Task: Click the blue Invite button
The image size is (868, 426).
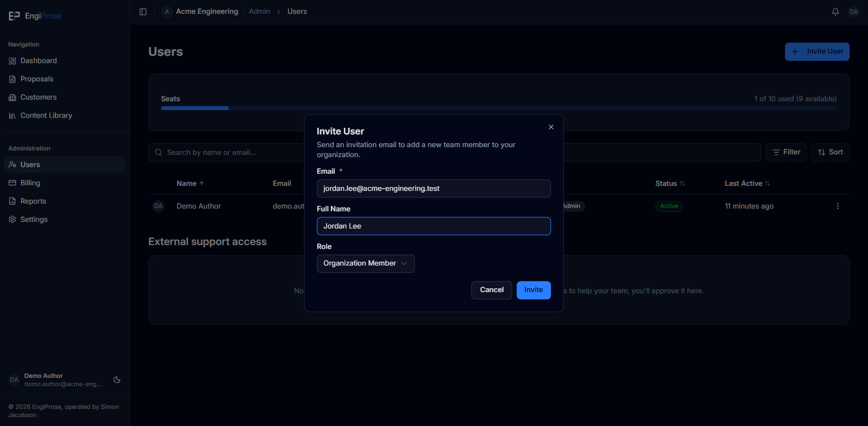Action: click(534, 290)
